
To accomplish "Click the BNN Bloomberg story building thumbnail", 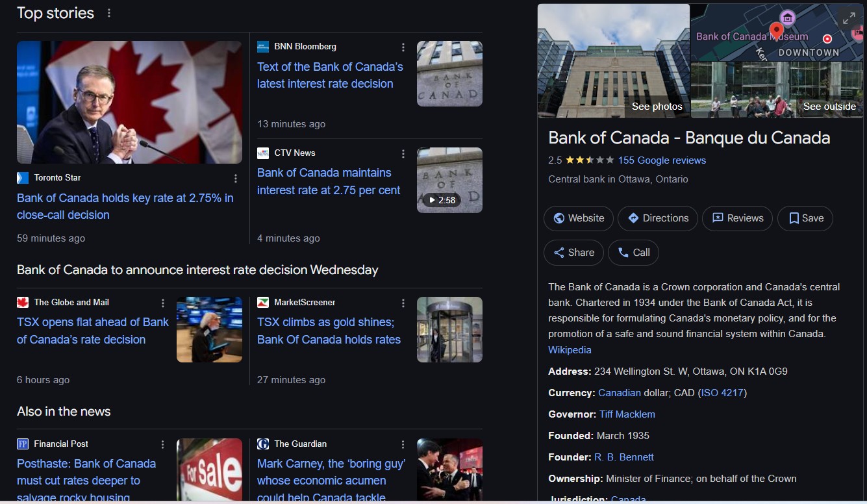I will 449,74.
